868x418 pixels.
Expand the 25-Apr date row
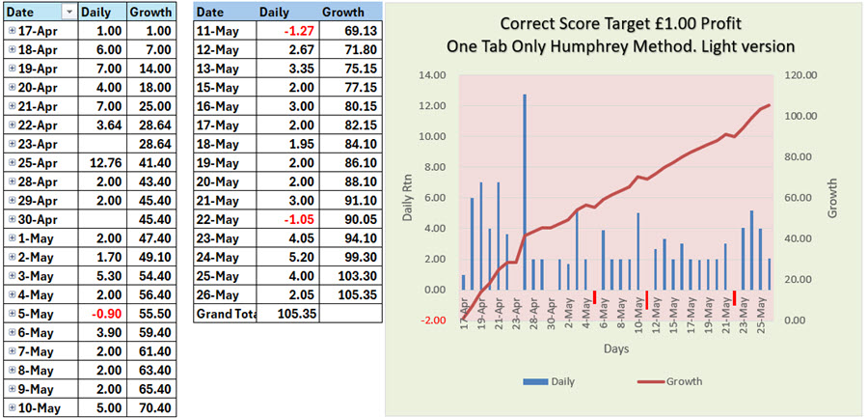[x=13, y=161]
